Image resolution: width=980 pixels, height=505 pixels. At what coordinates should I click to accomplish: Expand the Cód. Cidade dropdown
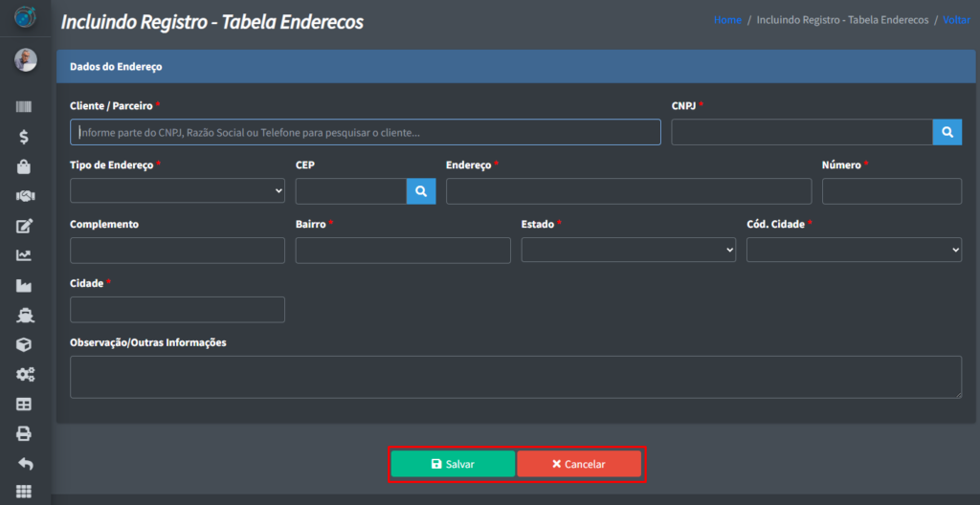854,251
